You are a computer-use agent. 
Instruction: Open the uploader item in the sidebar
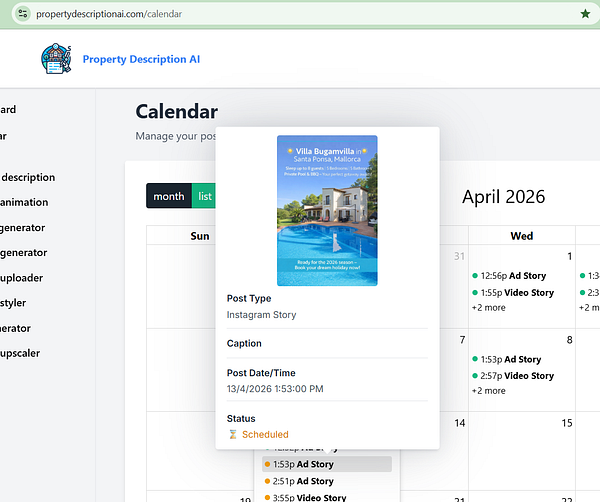click(x=21, y=278)
